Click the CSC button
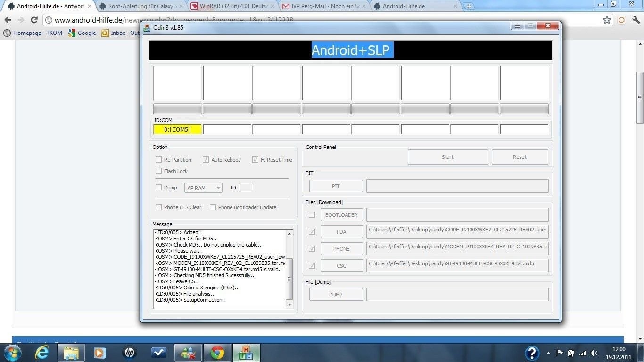 pos(342,266)
